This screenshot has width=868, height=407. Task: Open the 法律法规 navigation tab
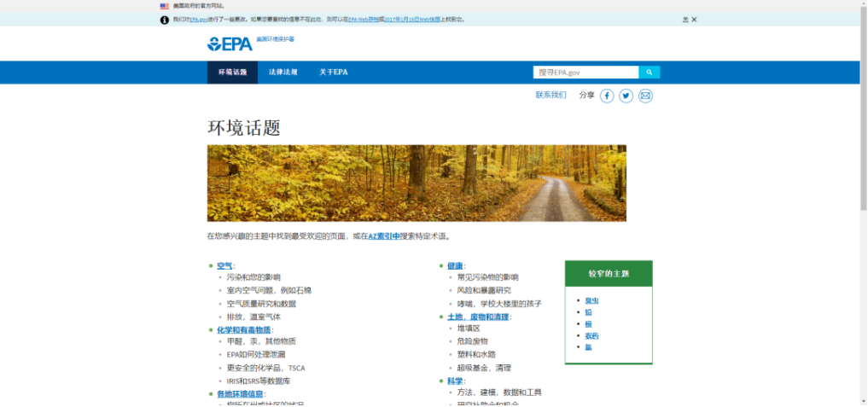283,73
